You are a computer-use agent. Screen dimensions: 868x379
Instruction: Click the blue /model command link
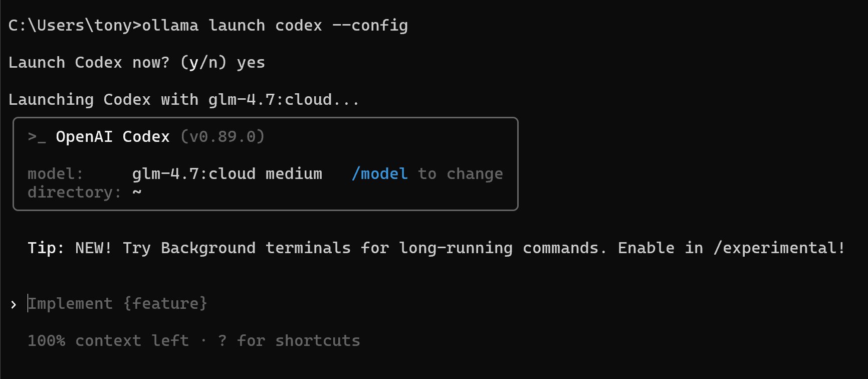[379, 174]
